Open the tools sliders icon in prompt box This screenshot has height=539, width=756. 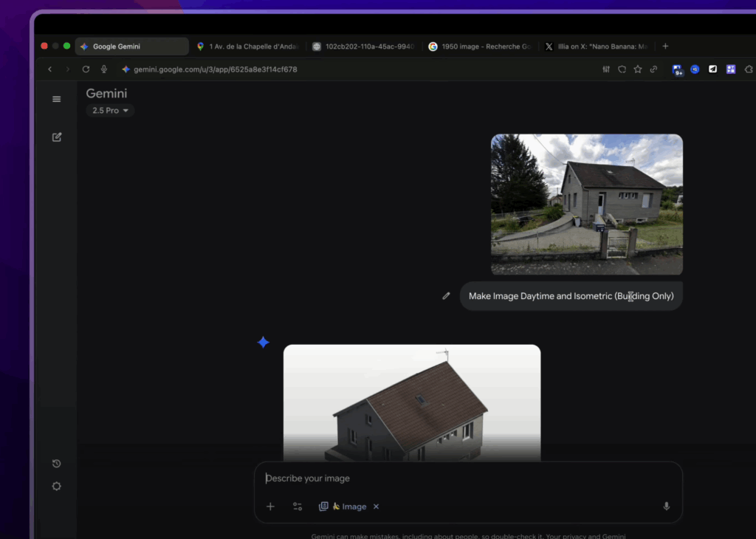tap(298, 507)
